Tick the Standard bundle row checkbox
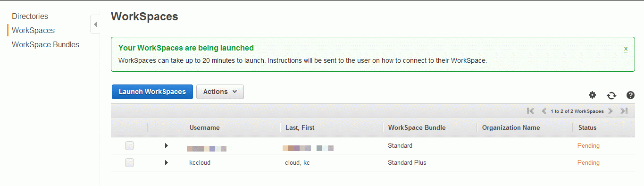Viewport: 644px width, 186px height. click(129, 145)
